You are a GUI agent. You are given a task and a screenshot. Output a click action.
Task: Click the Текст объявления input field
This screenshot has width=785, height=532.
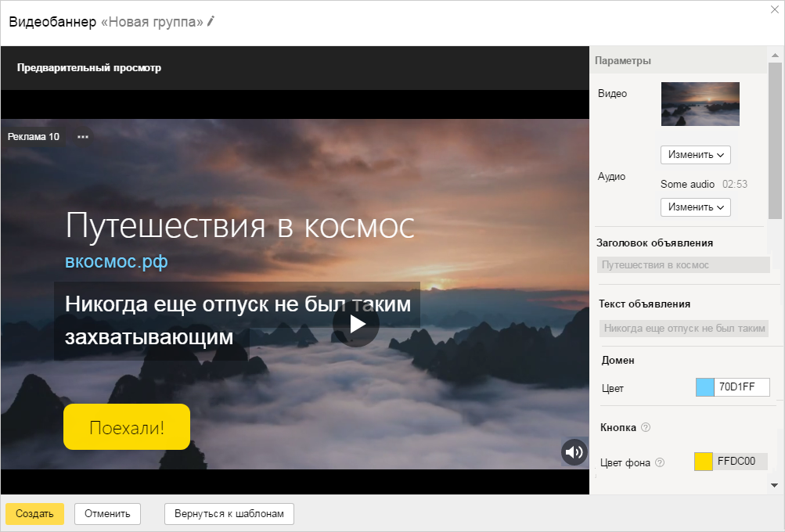click(x=683, y=329)
